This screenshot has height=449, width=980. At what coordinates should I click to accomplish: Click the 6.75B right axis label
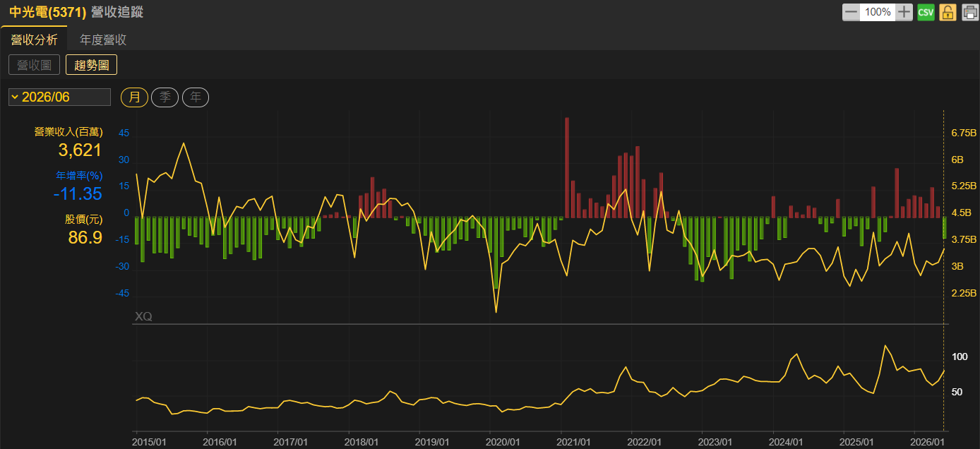[963, 133]
